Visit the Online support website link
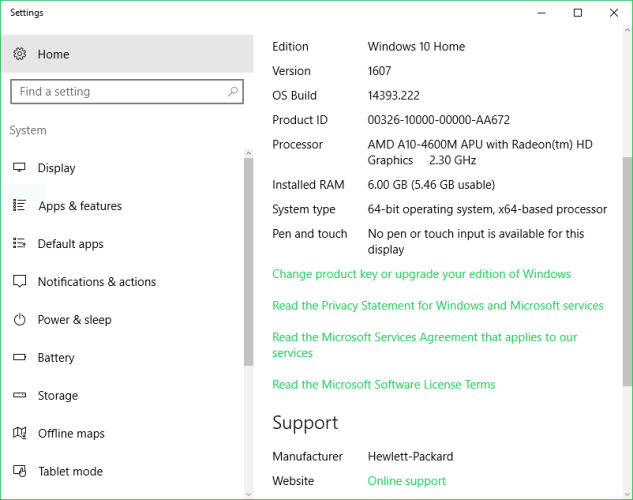Screen dimensions: 633x500 tap(406, 481)
